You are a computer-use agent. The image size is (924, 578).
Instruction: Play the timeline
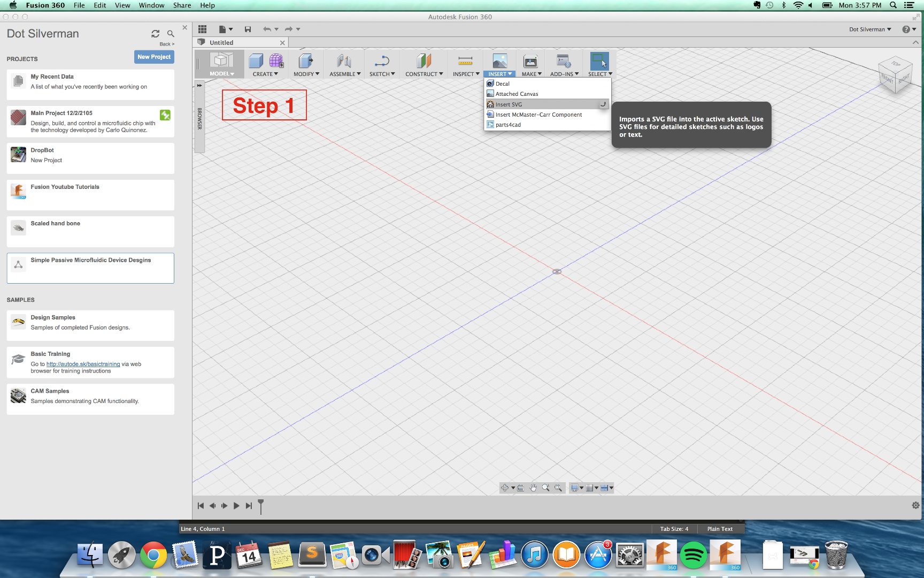coord(236,505)
